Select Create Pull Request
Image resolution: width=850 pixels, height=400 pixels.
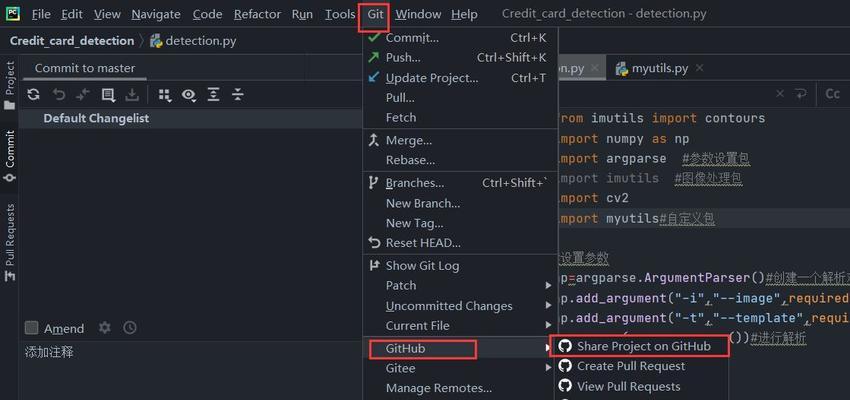point(630,366)
